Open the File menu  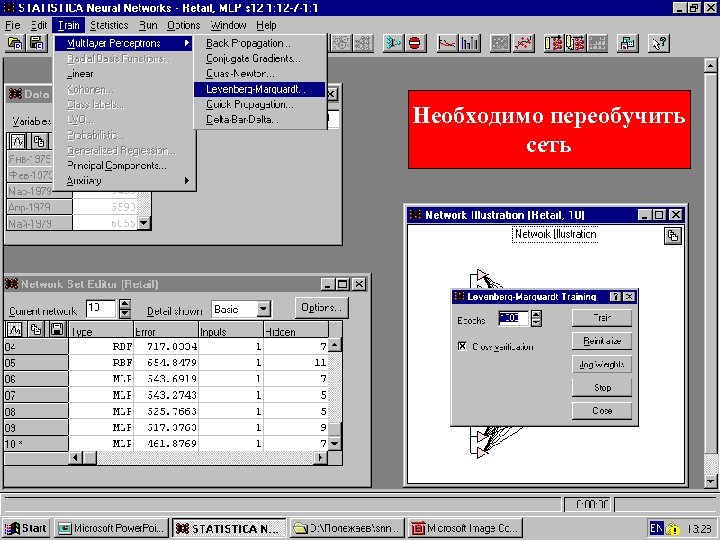12,25
